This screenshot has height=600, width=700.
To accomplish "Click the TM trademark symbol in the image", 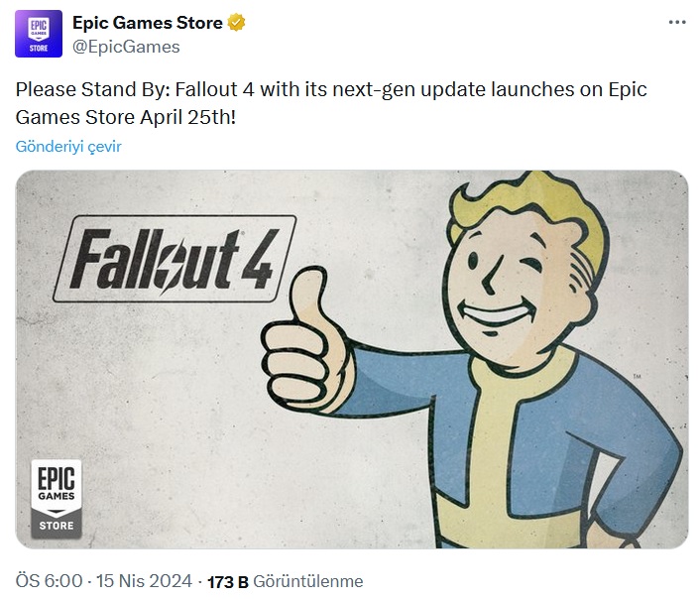I will pos(638,376).
